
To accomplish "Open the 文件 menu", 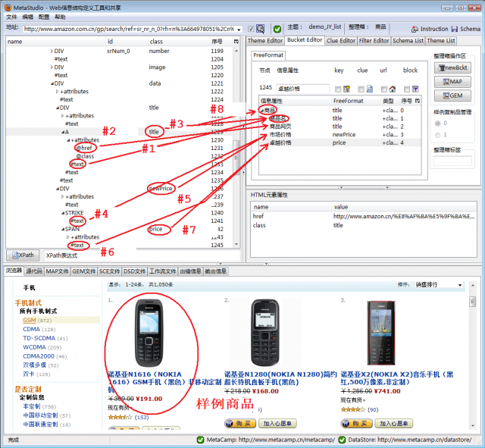I will (x=12, y=17).
